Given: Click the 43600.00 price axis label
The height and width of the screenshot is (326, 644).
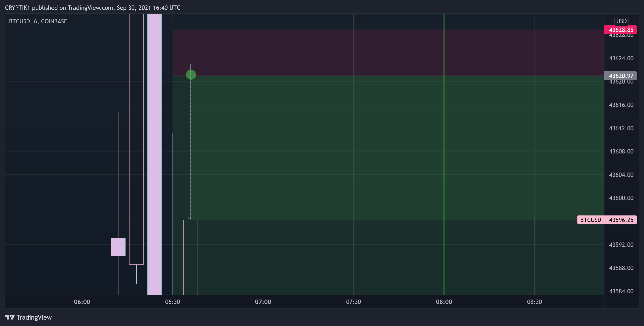Looking at the screenshot, I should coord(621,198).
